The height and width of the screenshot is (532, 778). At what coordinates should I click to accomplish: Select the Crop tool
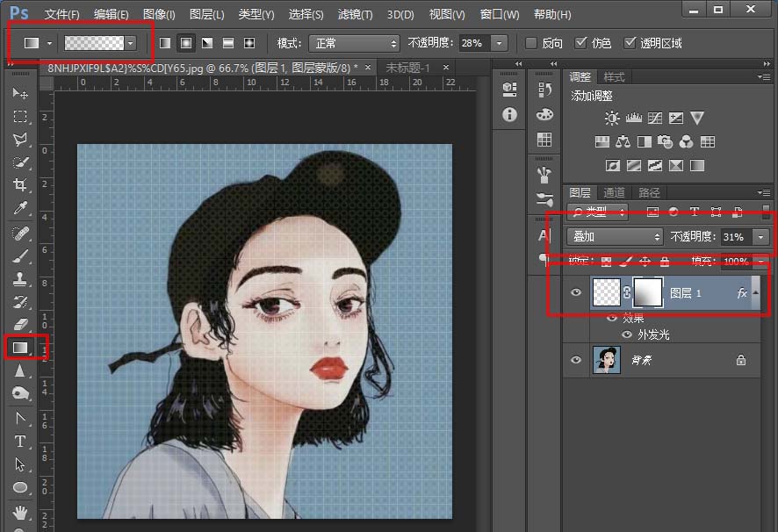click(x=19, y=184)
